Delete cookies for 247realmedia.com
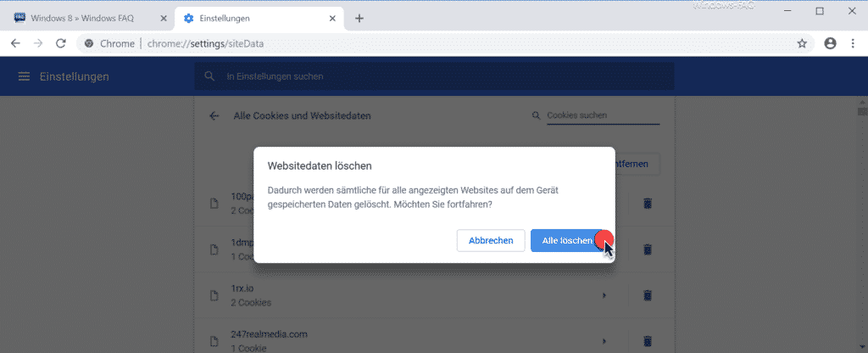 (x=648, y=341)
